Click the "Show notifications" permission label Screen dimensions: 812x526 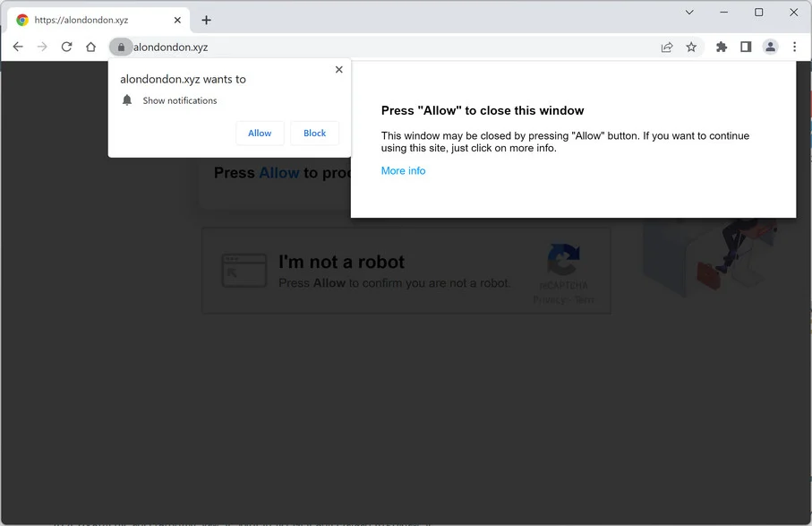coord(180,100)
